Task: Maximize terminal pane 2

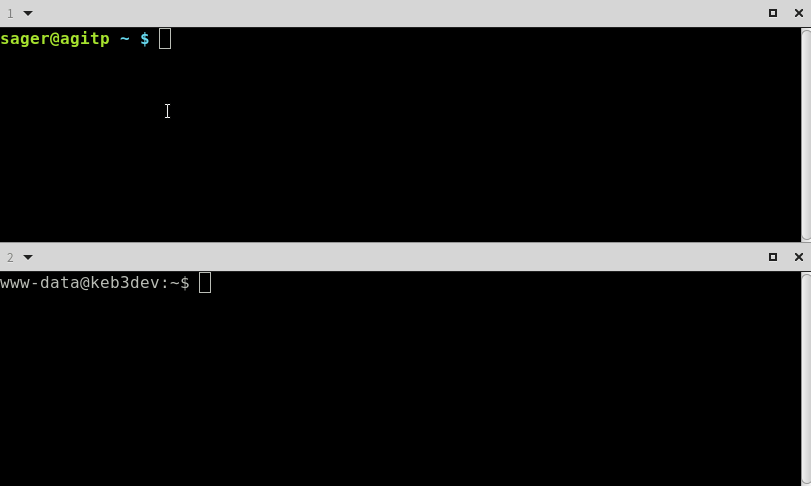Action: [773, 257]
